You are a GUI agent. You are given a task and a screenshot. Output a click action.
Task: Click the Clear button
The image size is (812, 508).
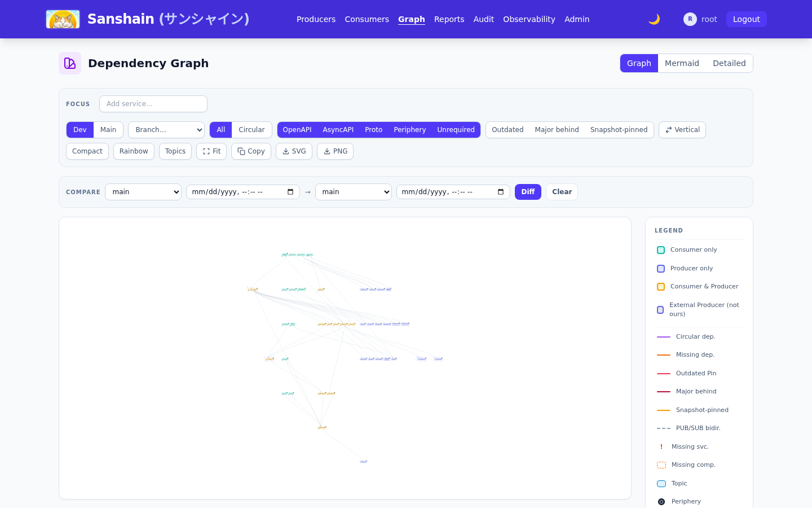[562, 192]
